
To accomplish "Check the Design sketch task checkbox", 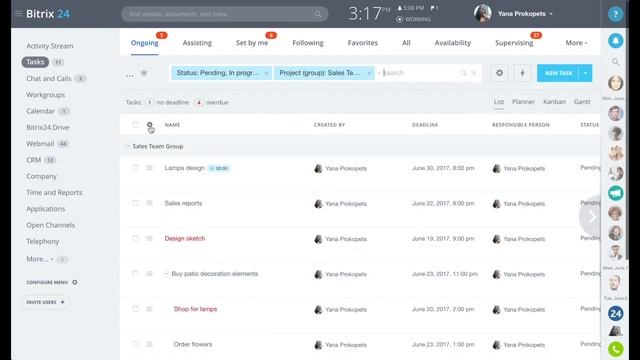I will pos(135,238).
